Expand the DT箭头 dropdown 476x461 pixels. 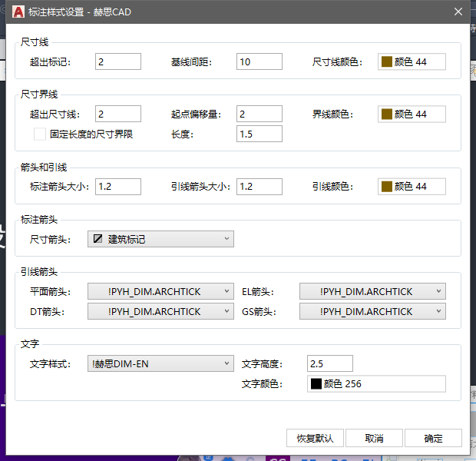click(x=160, y=311)
